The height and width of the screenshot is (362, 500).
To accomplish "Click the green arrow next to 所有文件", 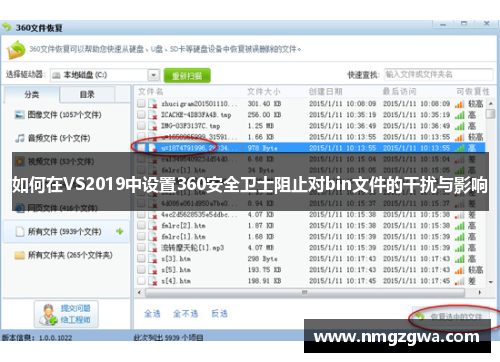I will [x=119, y=231].
